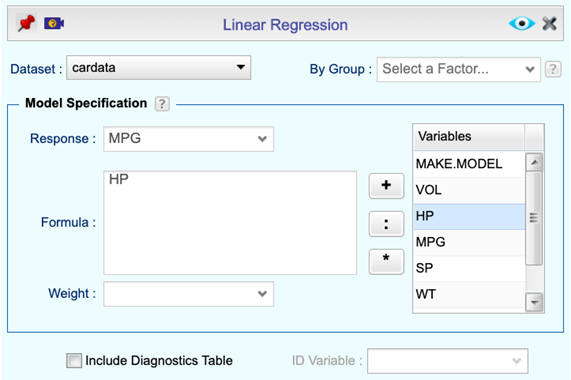Select MAKE.MODEL in the Variables list

[x=469, y=164]
